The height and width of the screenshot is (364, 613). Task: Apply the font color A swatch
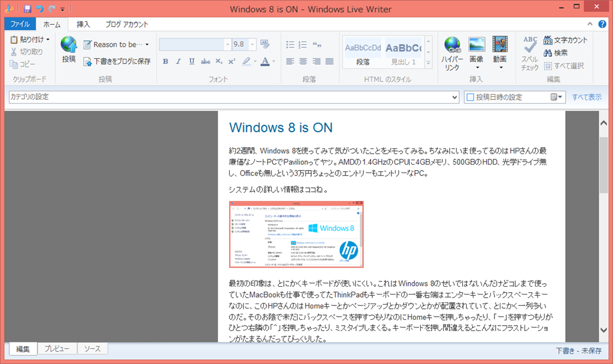[x=265, y=62]
